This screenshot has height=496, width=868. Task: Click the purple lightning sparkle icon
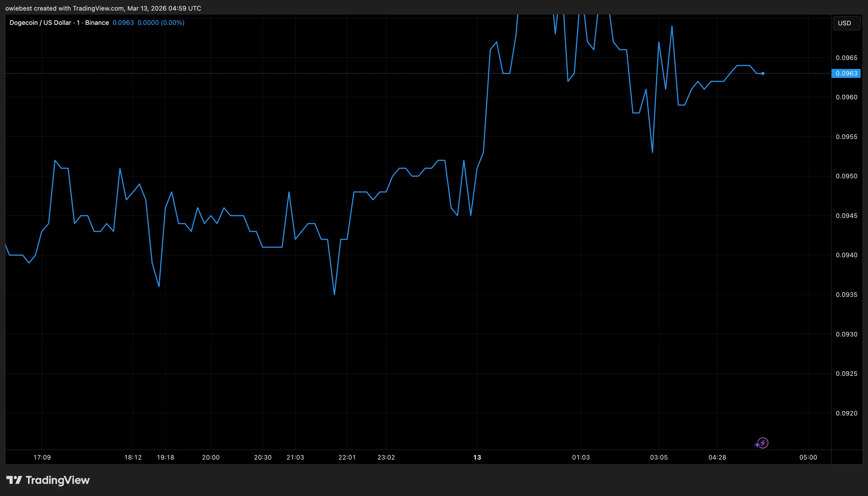pyautogui.click(x=762, y=443)
